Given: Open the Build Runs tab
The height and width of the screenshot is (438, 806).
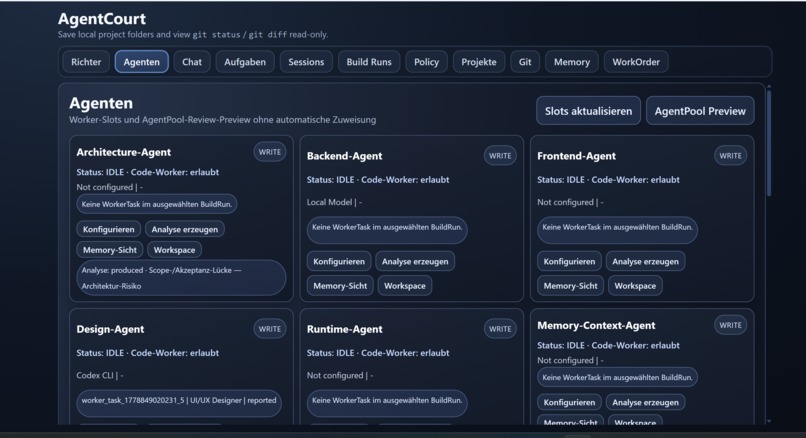Looking at the screenshot, I should coord(369,62).
